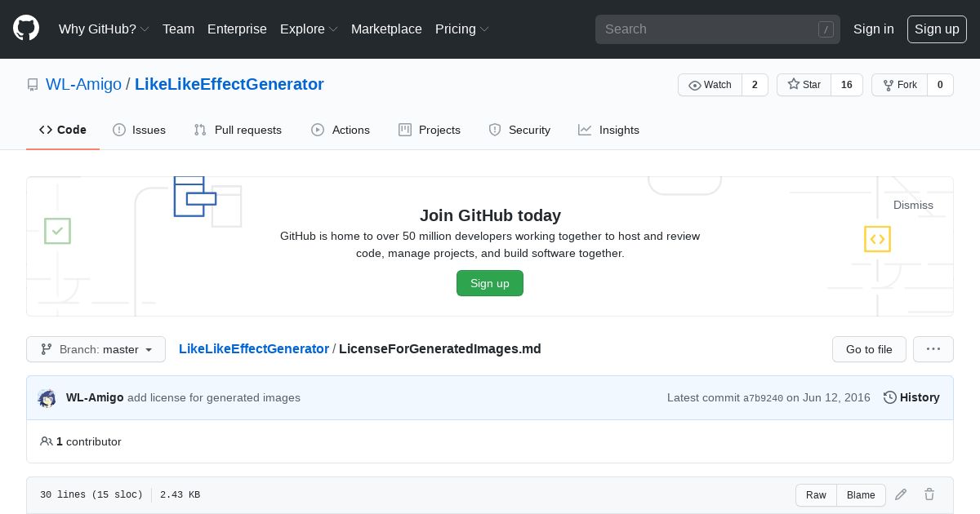This screenshot has width=980, height=514.
Task: Open the LikeLikeEffectGenerator breadcrumb link
Action: point(254,348)
